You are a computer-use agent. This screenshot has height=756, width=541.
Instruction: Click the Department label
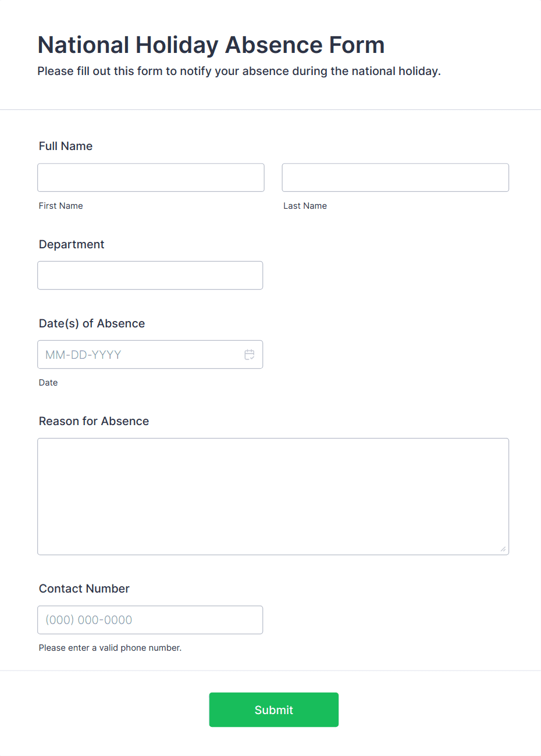[x=71, y=244]
